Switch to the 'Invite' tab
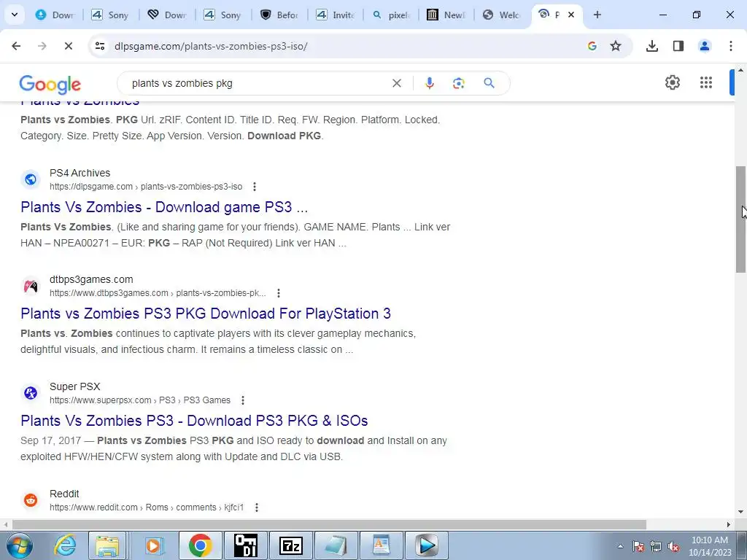747x560 pixels. (336, 15)
